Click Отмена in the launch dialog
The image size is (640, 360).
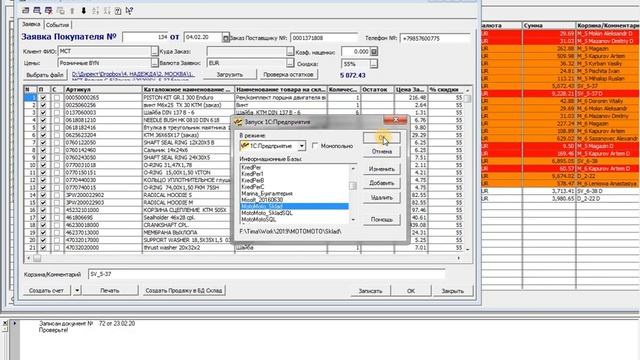(x=382, y=151)
